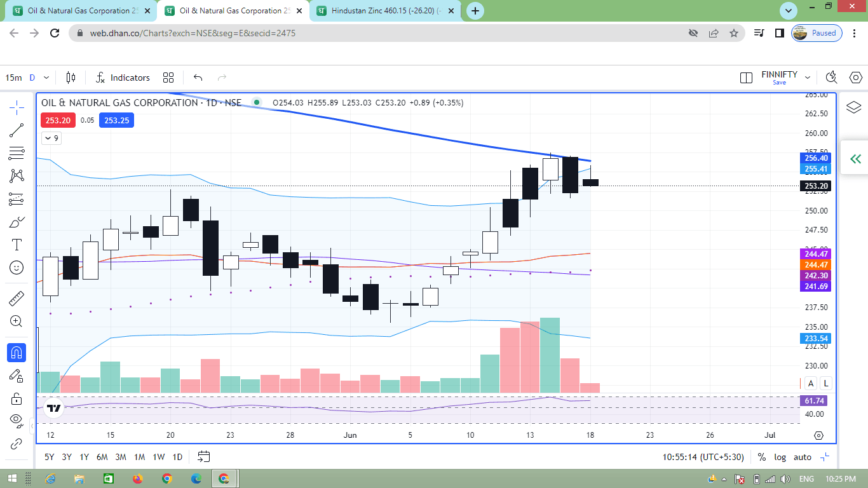Activate the zoom in tool

(x=17, y=322)
